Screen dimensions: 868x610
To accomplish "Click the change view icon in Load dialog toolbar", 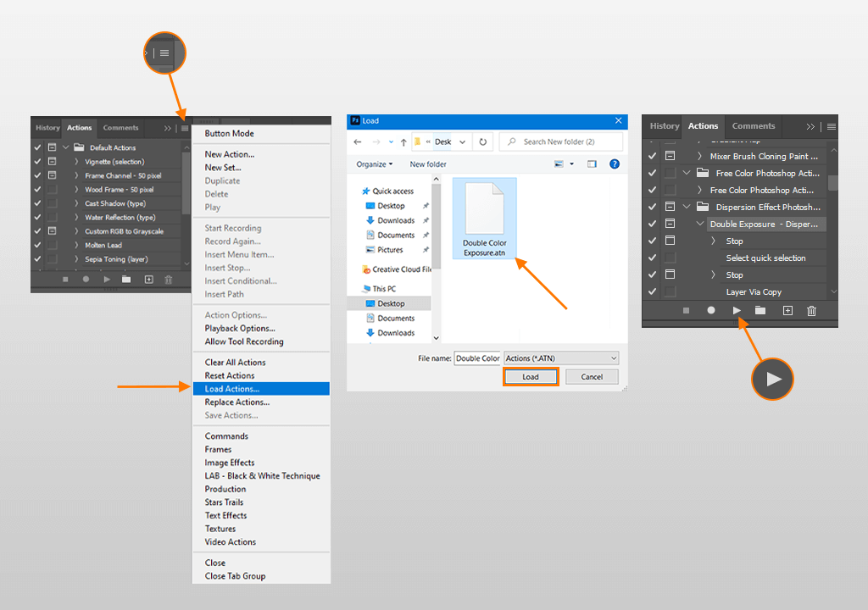I will [x=559, y=164].
